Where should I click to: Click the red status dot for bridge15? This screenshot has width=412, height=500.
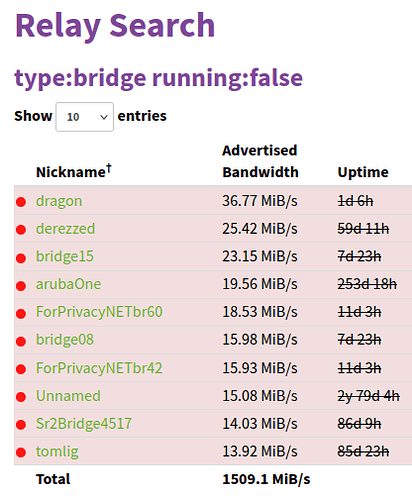coord(21,258)
